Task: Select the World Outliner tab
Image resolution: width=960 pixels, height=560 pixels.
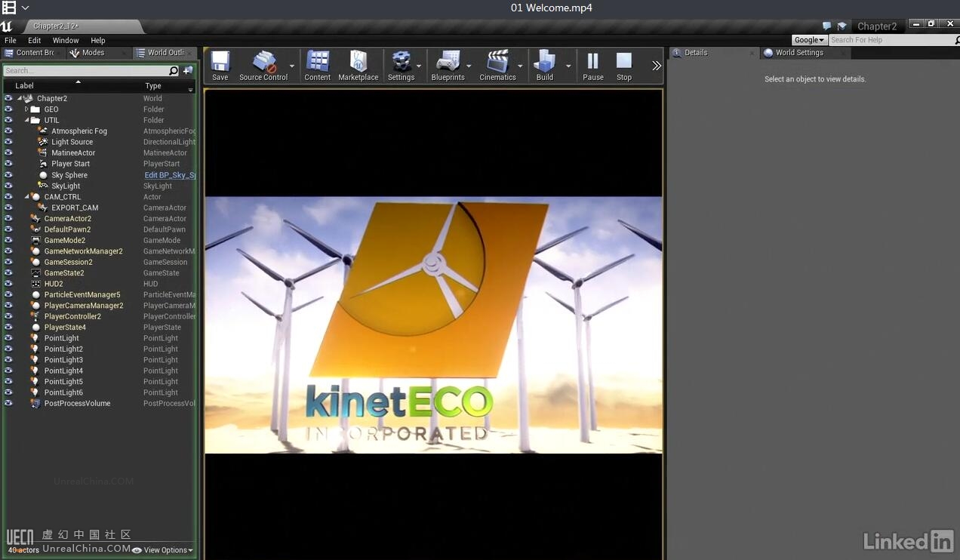Action: point(164,53)
